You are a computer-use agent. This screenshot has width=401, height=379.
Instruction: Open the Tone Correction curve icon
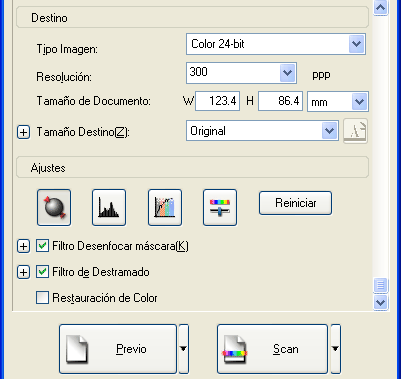tap(165, 207)
